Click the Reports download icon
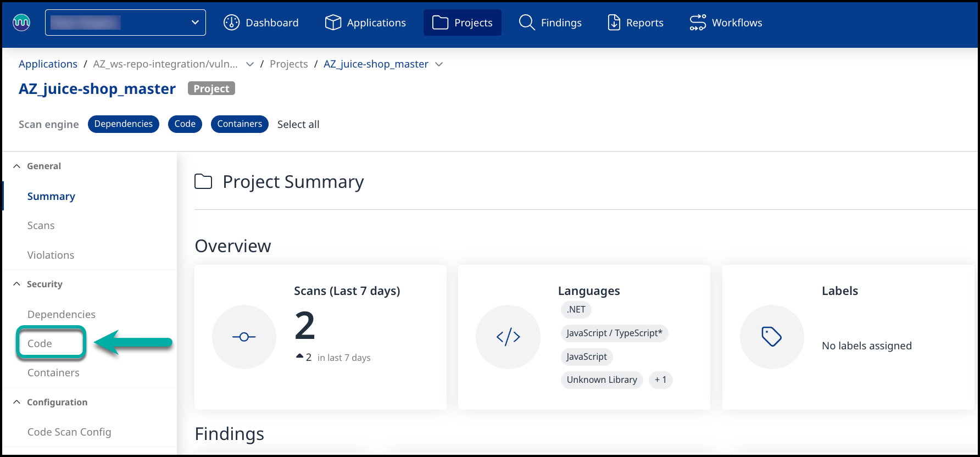The image size is (980, 457). point(614,23)
